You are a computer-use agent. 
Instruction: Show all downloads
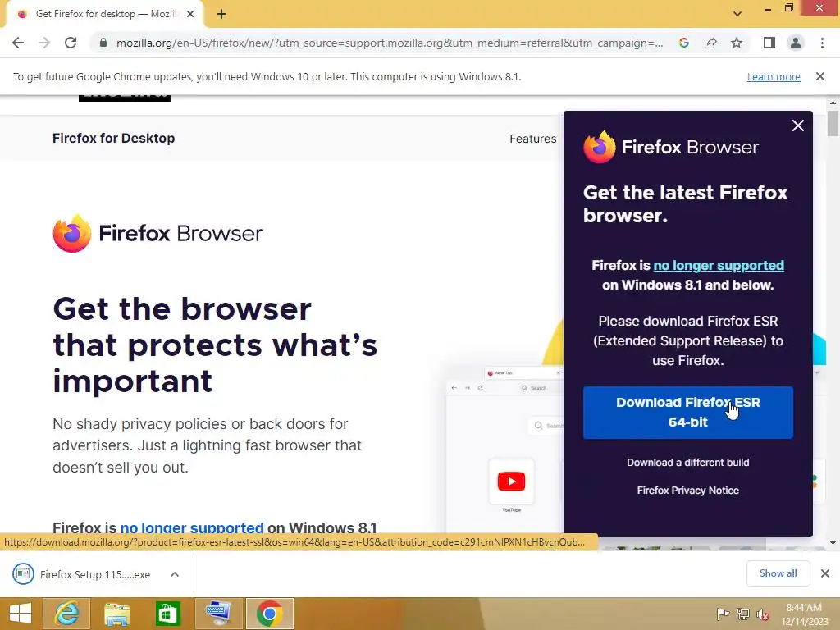(x=778, y=573)
